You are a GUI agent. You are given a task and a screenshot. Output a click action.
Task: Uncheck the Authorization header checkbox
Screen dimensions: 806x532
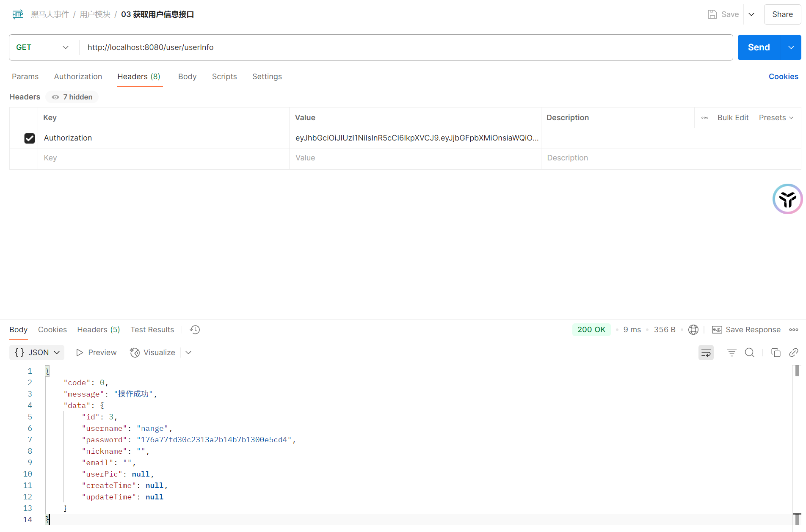point(30,138)
